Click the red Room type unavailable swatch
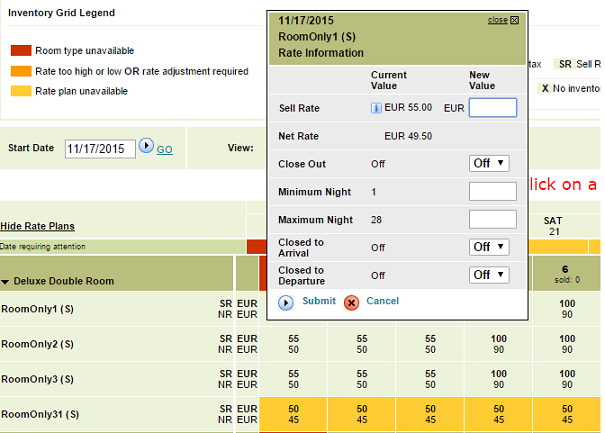Screen dimensions: 605x433 (20, 51)
